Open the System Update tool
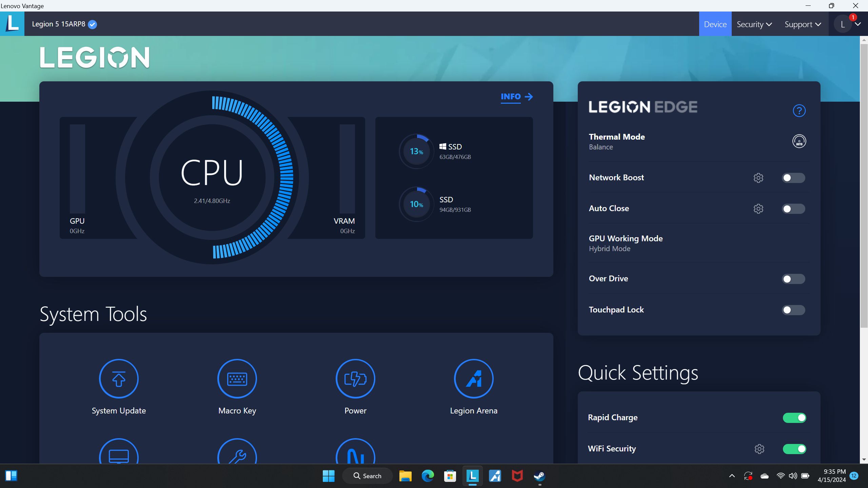 tap(119, 379)
